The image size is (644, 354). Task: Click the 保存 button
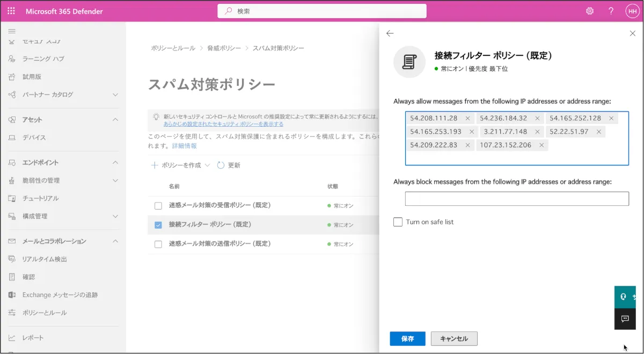coord(407,339)
